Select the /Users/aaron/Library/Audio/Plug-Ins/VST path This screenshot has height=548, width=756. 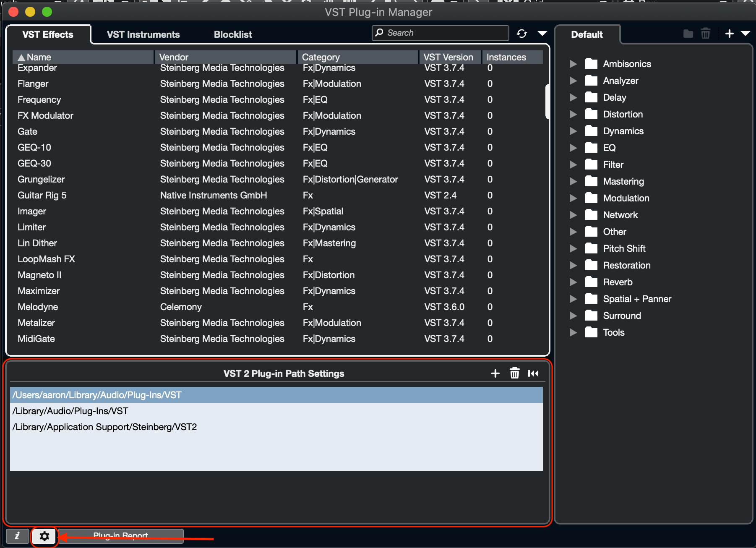click(276, 395)
